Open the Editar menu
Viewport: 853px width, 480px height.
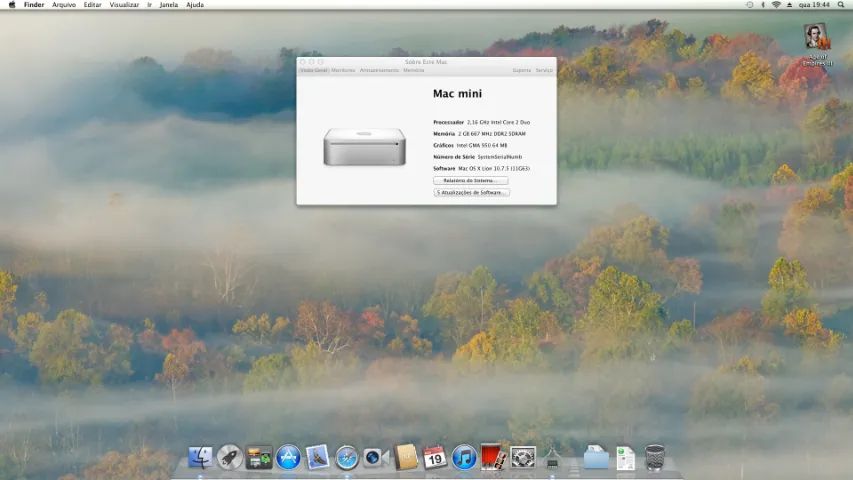point(92,4)
